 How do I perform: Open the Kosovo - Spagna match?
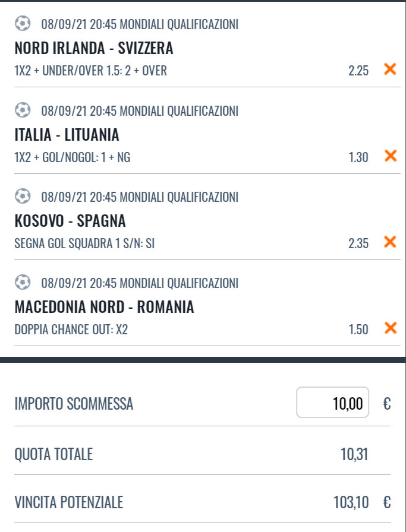click(x=70, y=221)
